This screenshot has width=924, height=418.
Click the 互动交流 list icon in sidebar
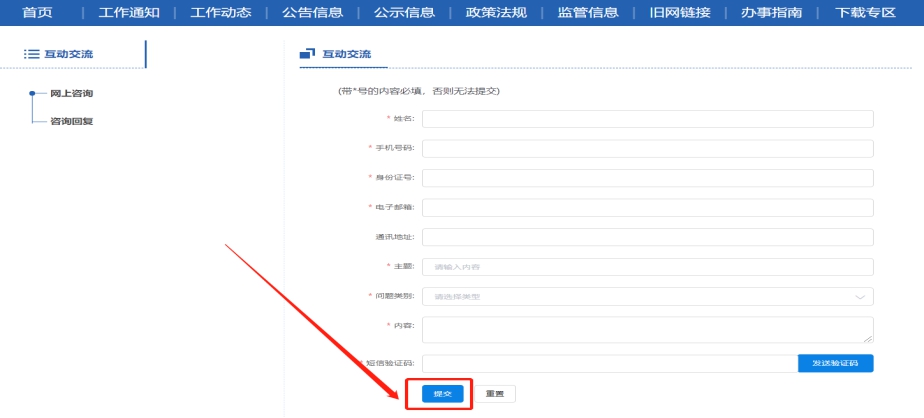[31, 53]
